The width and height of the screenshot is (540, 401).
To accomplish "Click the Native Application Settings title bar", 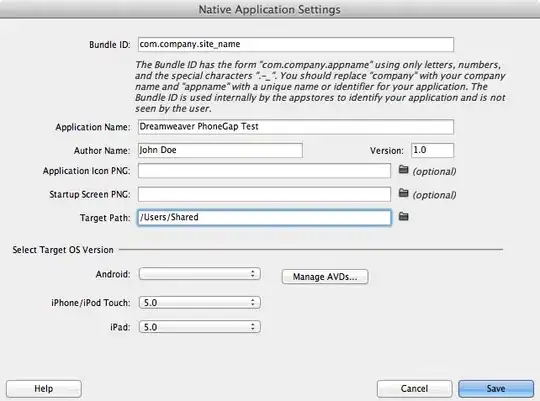I will (x=270, y=9).
